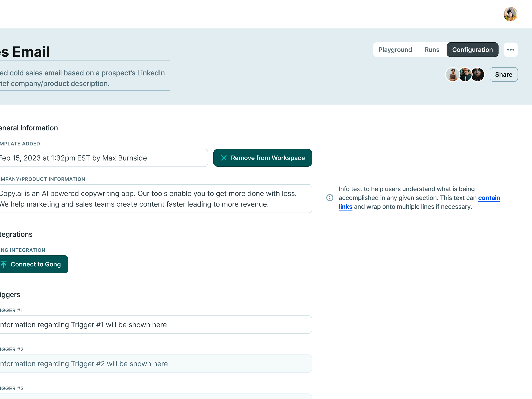Click the 'GONG INTEGRATION' label

tap(23, 250)
